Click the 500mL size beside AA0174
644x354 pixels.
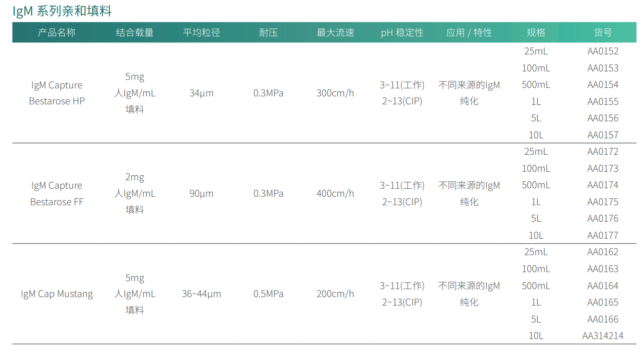536,185
